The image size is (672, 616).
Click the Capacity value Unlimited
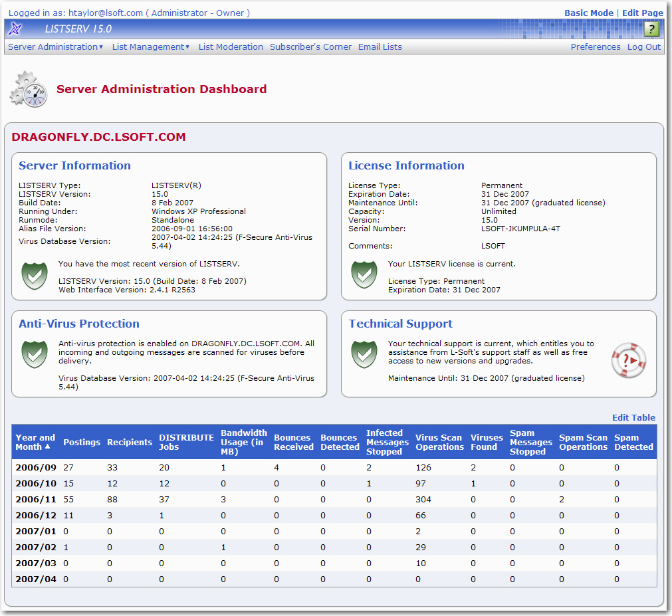499,211
